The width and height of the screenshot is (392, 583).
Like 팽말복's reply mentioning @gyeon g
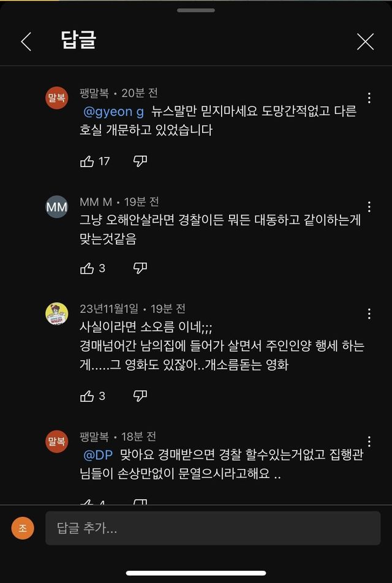click(x=87, y=161)
